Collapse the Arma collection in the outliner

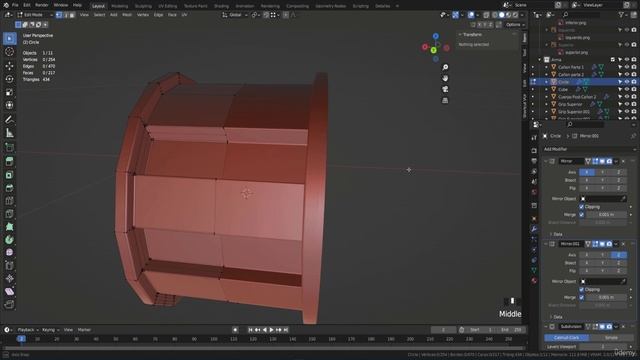point(540,60)
